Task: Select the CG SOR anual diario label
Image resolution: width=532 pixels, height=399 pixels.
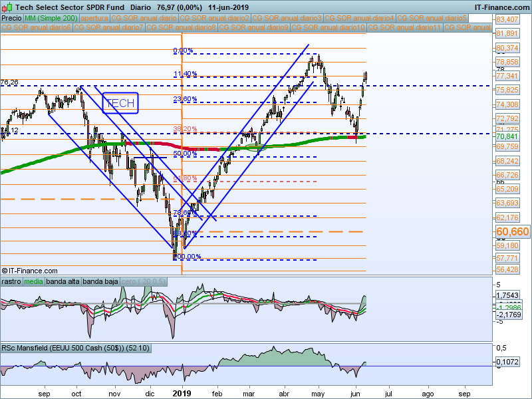Action: (144, 19)
